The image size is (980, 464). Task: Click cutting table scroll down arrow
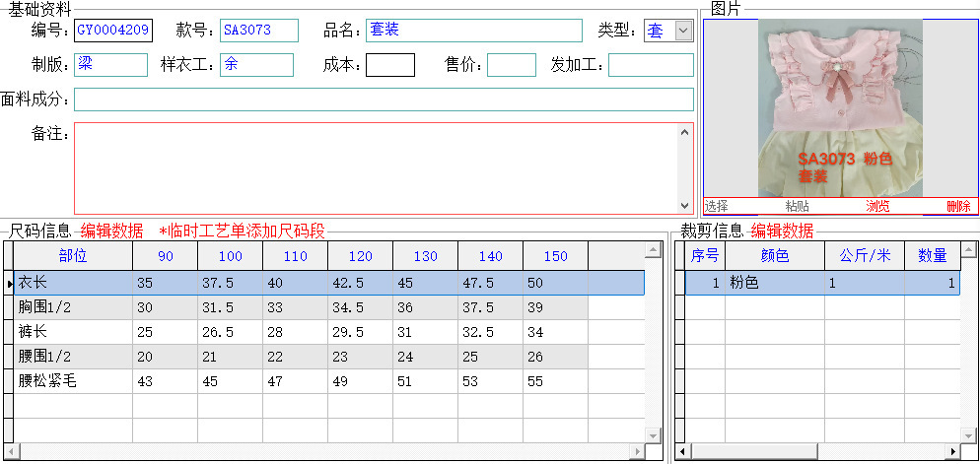click(x=969, y=435)
